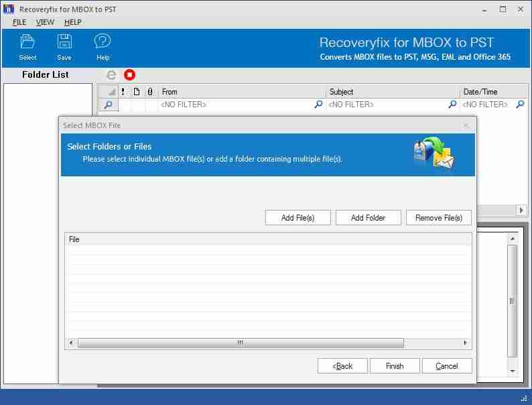Image resolution: width=532 pixels, height=405 pixels.
Task: Click the Finish button
Action: pyautogui.click(x=395, y=366)
